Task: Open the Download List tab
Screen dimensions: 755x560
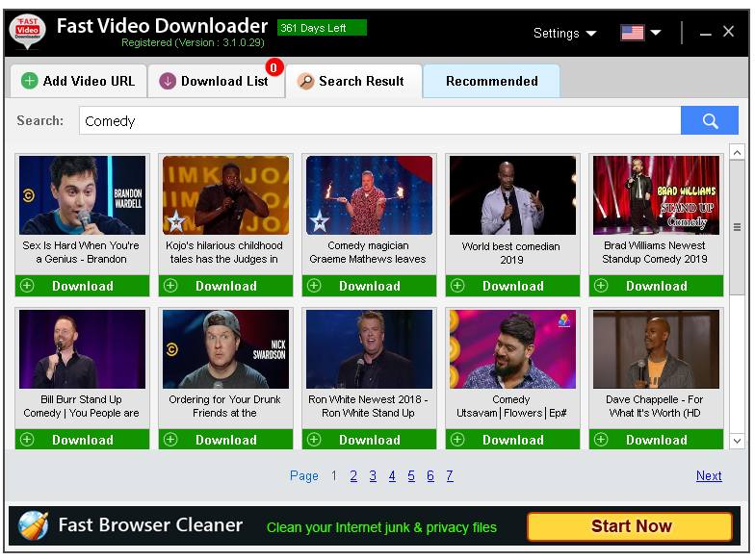Action: click(216, 81)
